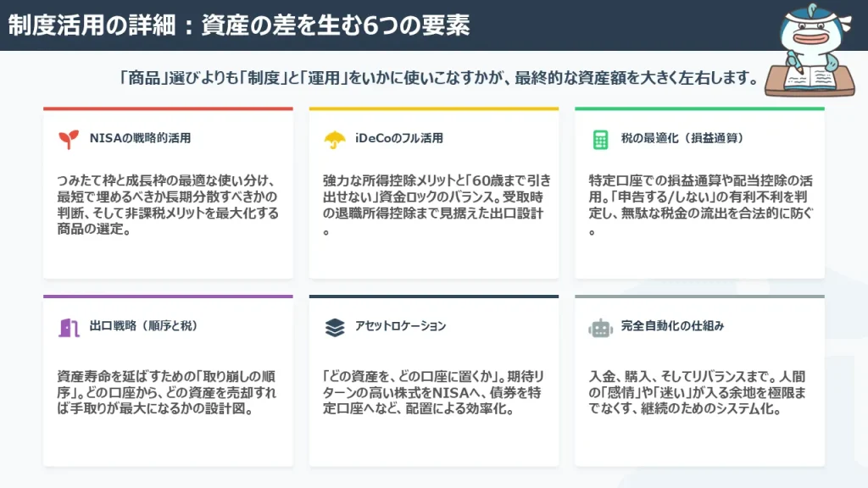Select the アセットロケーション heading text
This screenshot has width=868, height=488.
point(400,326)
